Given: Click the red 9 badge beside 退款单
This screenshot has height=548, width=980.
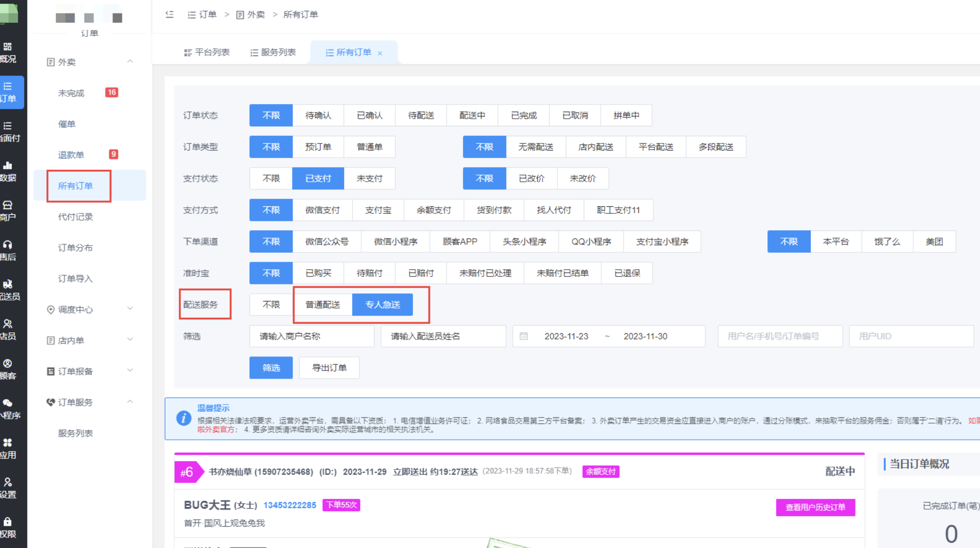Looking at the screenshot, I should [114, 154].
